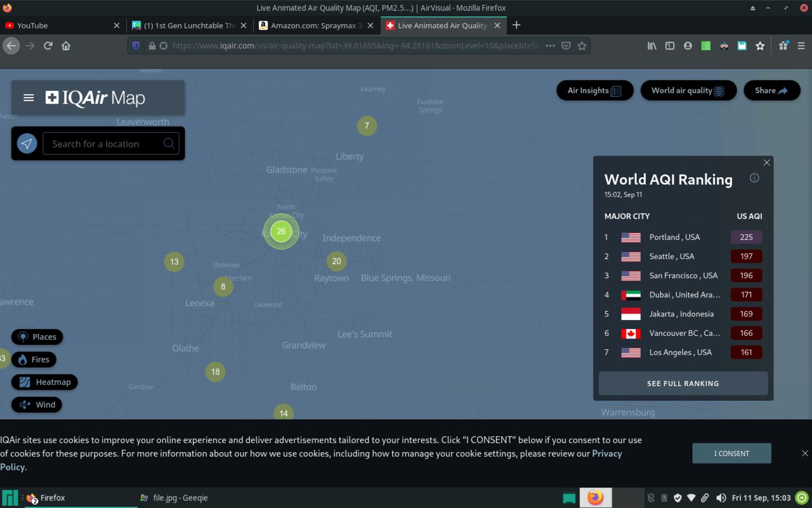The image size is (812, 508).
Task: Show Firefox sidebars
Action: pos(669,46)
